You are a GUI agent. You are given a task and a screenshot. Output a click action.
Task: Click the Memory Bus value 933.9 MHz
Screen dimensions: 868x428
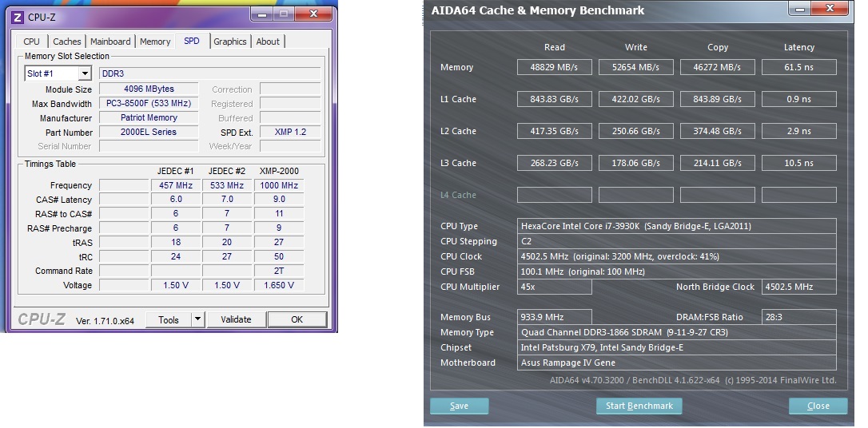pos(554,317)
